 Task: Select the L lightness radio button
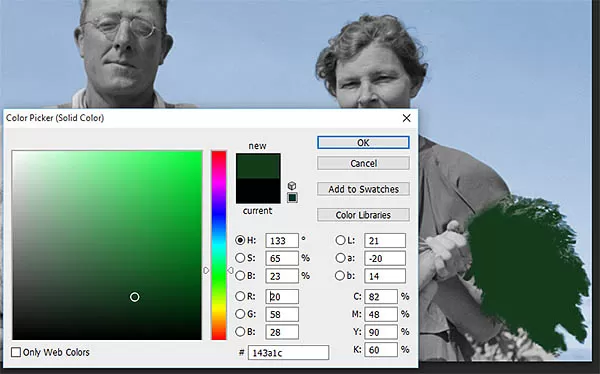340,240
